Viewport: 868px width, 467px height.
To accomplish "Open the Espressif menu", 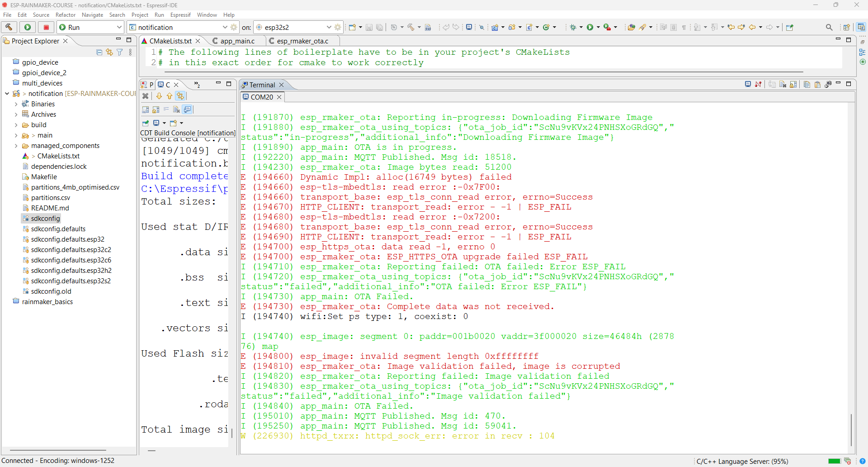I will [x=180, y=15].
